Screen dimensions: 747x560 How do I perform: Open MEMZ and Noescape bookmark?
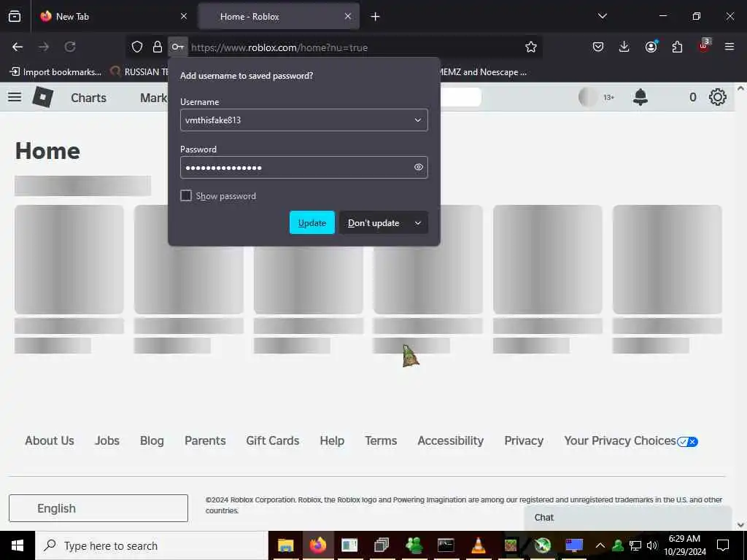pos(481,72)
